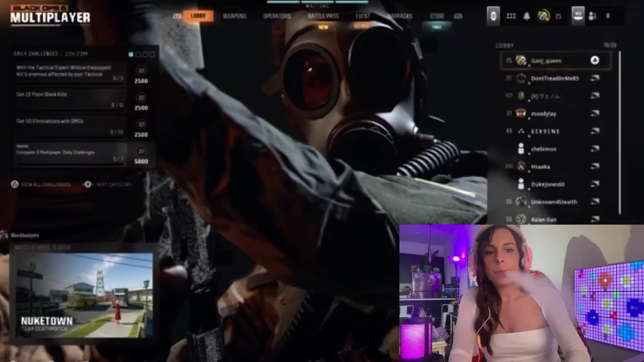This screenshot has height=362, width=644.
Task: Select Ganj_queen in lobby list
Action: tap(555, 61)
